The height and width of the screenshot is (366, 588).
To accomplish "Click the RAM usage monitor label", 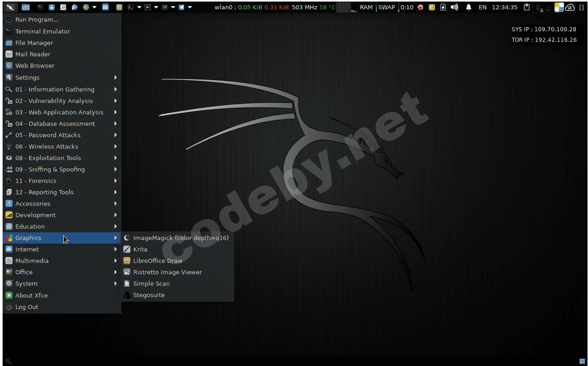I will click(366, 7).
